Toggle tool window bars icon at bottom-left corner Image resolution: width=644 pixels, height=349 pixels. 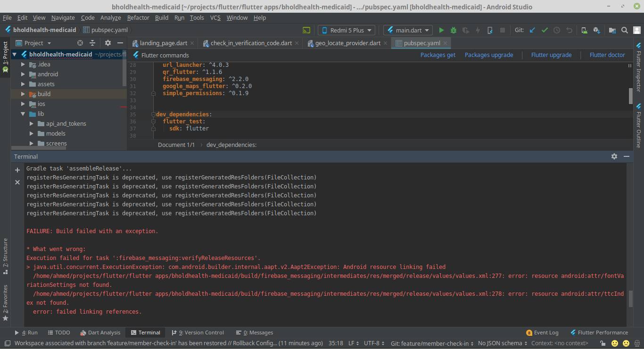[x=7, y=343]
